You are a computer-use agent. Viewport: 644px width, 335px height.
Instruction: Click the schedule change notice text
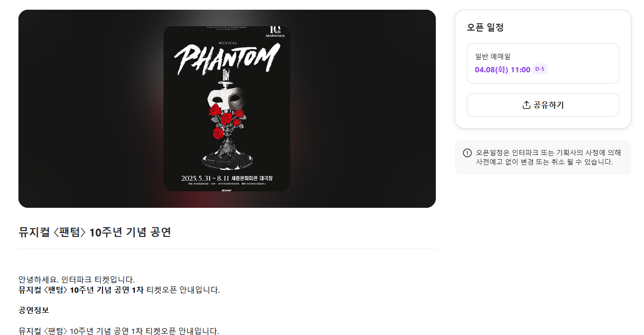tap(548, 157)
